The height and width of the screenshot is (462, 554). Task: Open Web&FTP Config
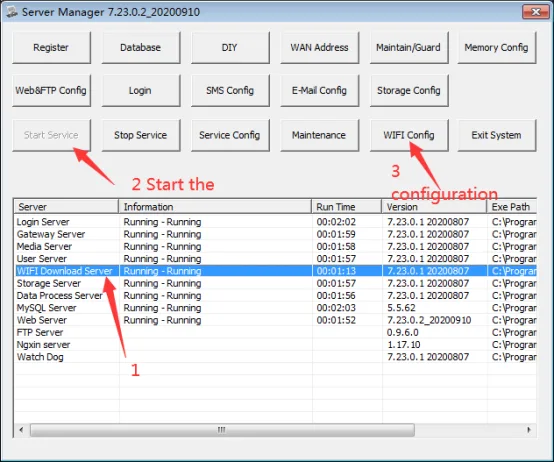click(x=51, y=90)
